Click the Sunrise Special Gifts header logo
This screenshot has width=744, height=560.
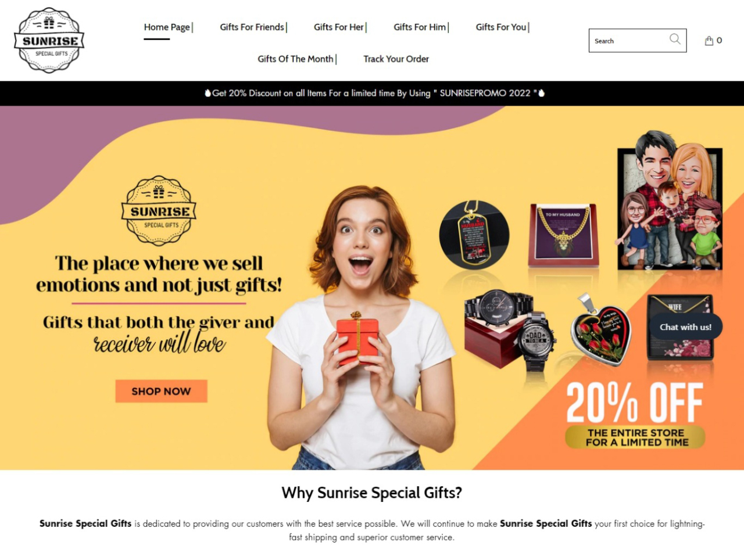(x=49, y=40)
